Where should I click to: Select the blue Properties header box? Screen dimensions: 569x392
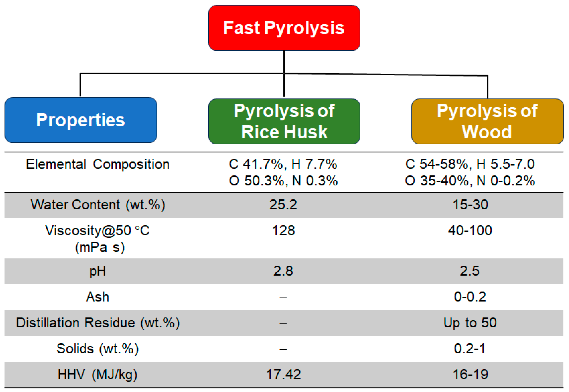pos(81,120)
